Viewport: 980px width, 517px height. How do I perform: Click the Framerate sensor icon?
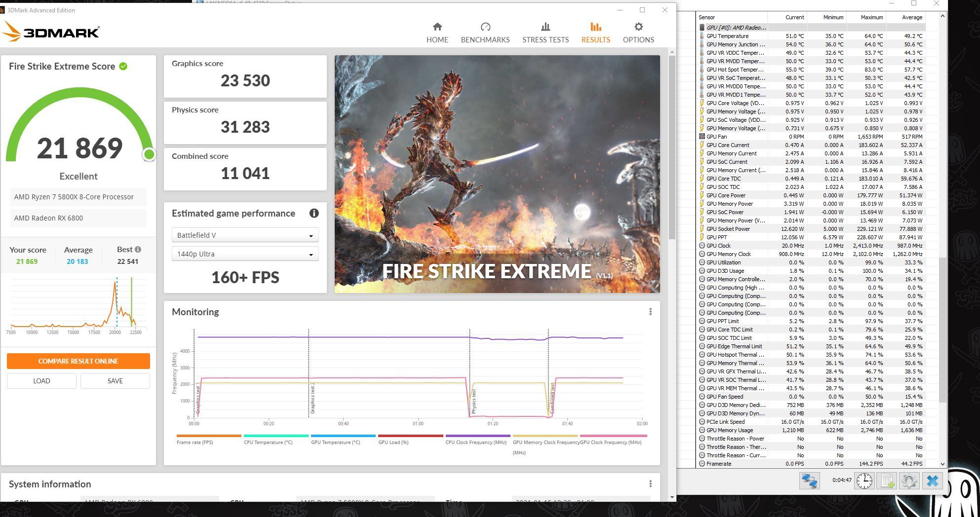pos(702,464)
